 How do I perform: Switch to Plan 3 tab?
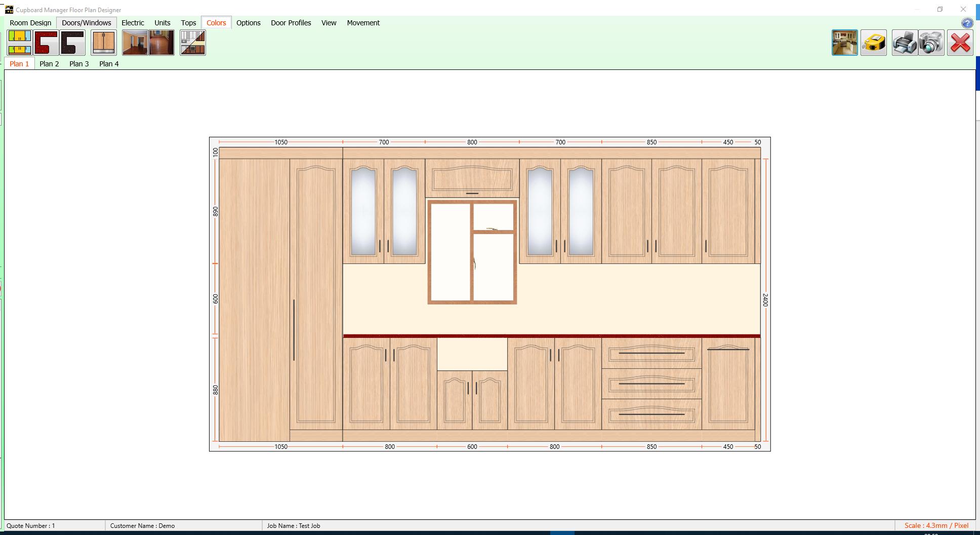[79, 64]
